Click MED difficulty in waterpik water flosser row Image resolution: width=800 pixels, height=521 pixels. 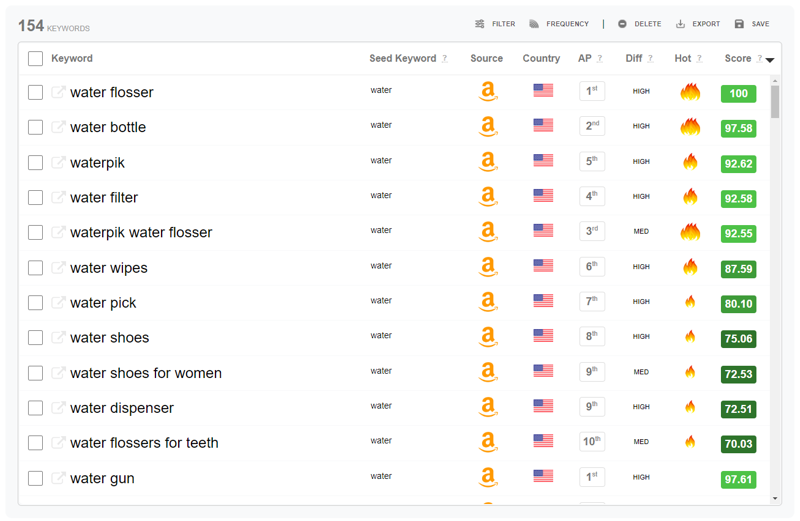pyautogui.click(x=641, y=231)
